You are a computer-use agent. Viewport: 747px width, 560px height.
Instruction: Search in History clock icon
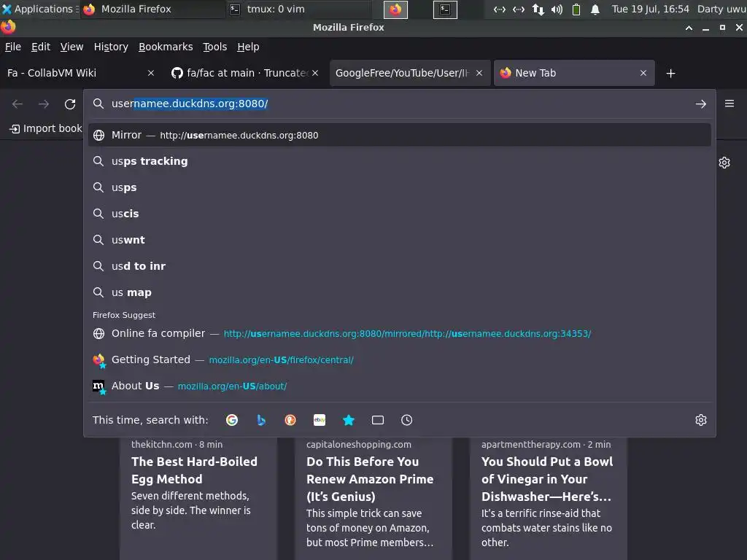(x=407, y=420)
